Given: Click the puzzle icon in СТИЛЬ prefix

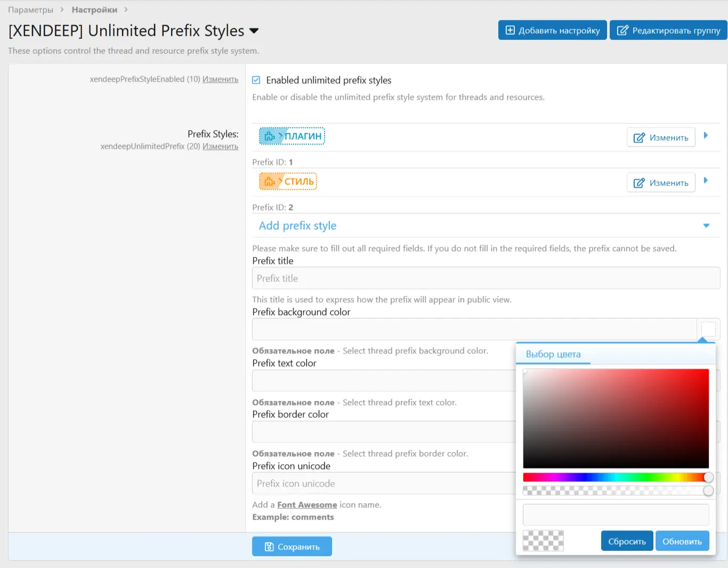Looking at the screenshot, I should (270, 182).
